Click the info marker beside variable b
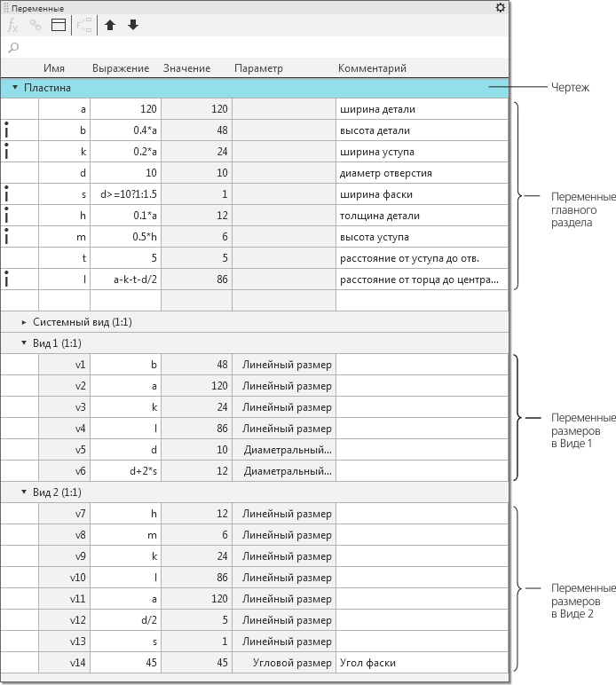 [x=7, y=130]
